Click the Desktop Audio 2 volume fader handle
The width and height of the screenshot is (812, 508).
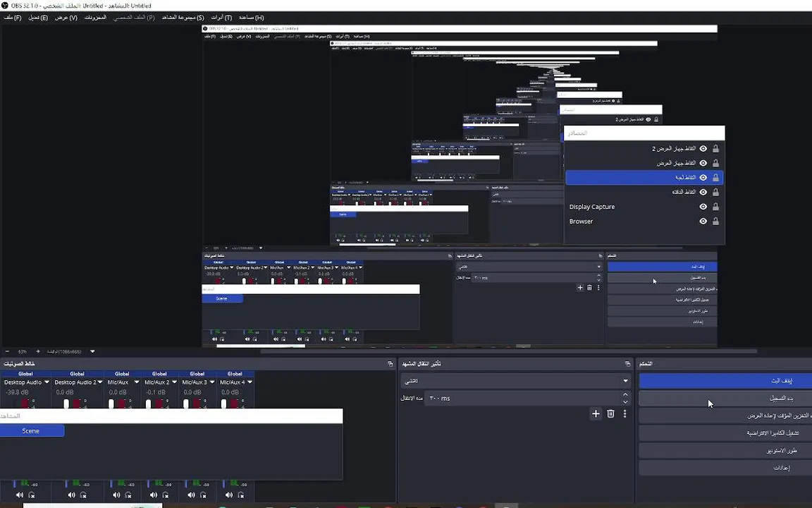(66, 404)
